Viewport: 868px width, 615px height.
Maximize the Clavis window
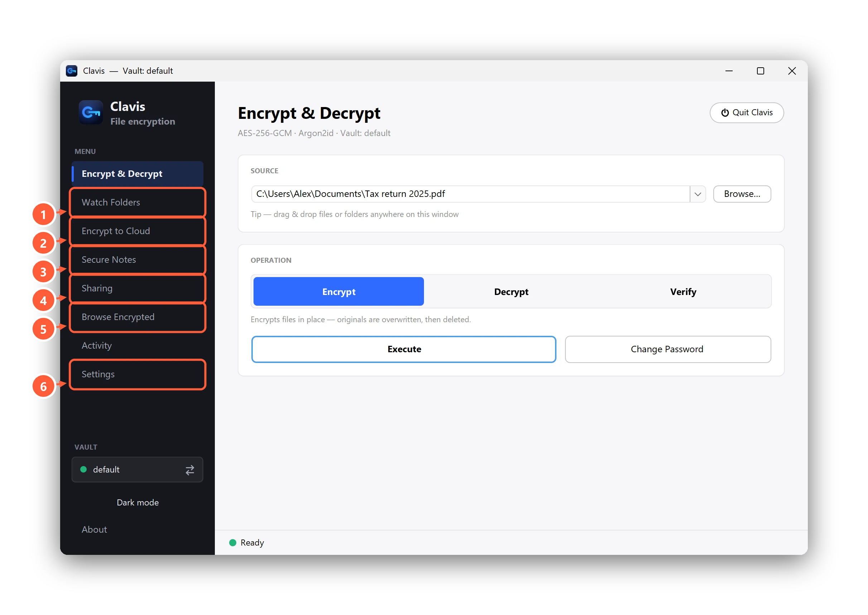760,71
